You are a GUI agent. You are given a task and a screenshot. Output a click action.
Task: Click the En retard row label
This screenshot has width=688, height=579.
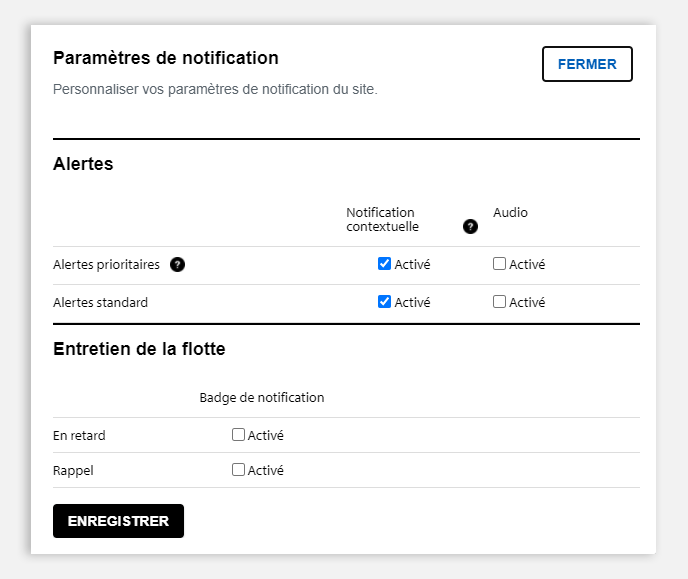tap(79, 436)
